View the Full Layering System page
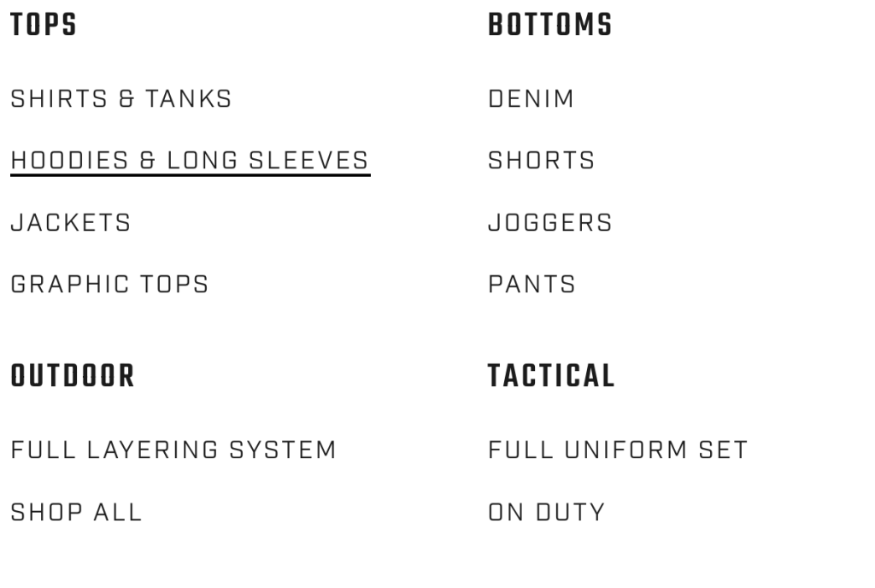This screenshot has width=875, height=588. 173,450
